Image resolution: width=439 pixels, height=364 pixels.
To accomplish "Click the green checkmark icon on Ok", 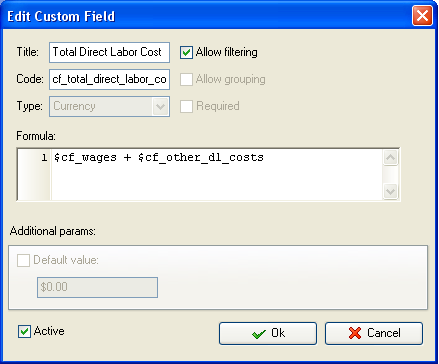I will tap(259, 334).
